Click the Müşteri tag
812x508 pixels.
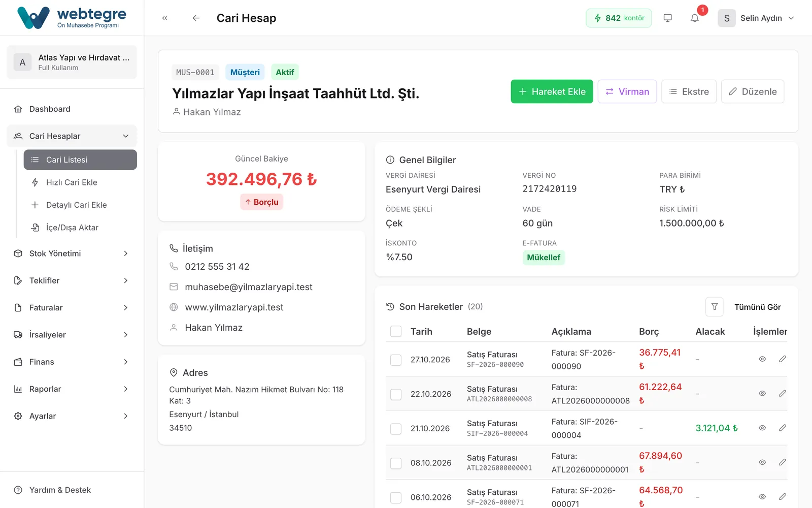click(x=245, y=72)
